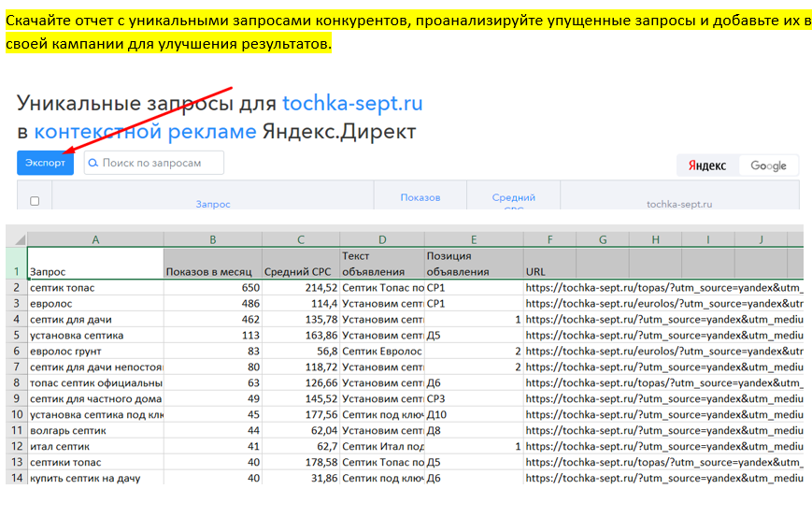Click position cell 'Д10'
812x518 pixels.
[474, 414]
